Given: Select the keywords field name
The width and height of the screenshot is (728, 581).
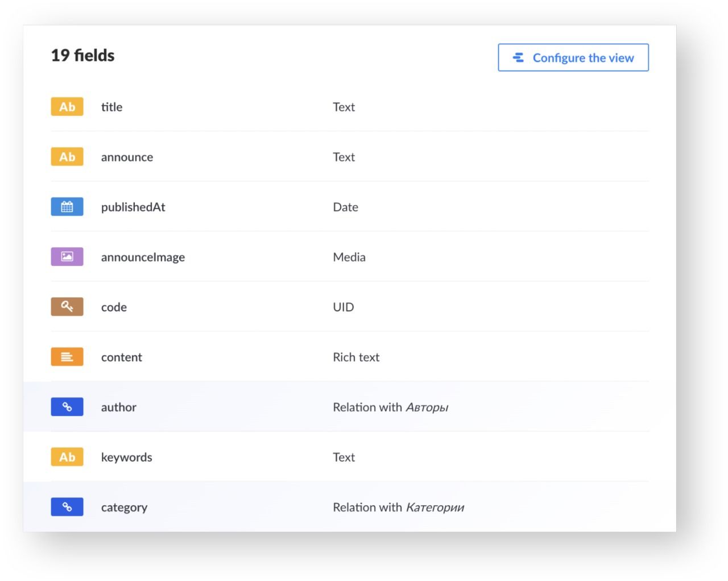Looking at the screenshot, I should point(126,457).
